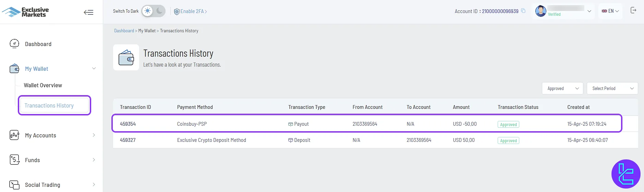This screenshot has height=192, width=644.
Task: Click the Payment Method column header
Action: tap(195, 107)
